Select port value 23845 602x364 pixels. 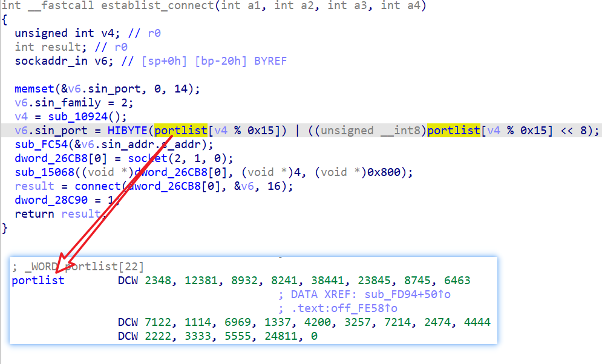(374, 281)
